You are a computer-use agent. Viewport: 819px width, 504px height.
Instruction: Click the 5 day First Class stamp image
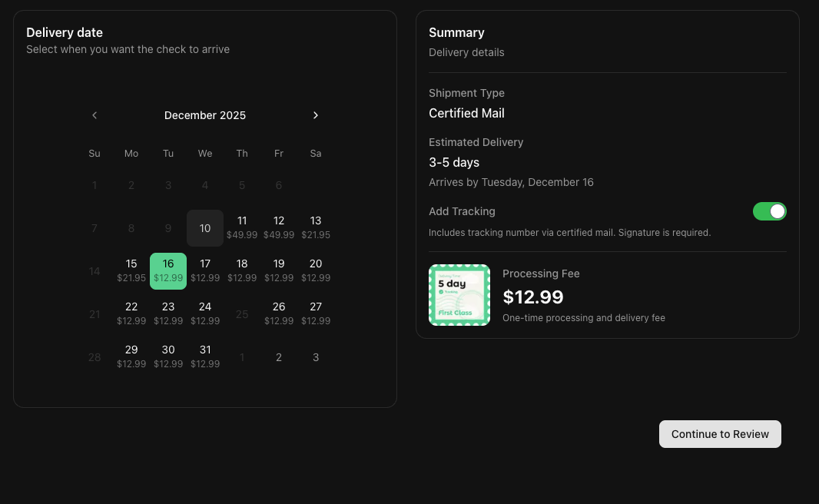tap(459, 295)
